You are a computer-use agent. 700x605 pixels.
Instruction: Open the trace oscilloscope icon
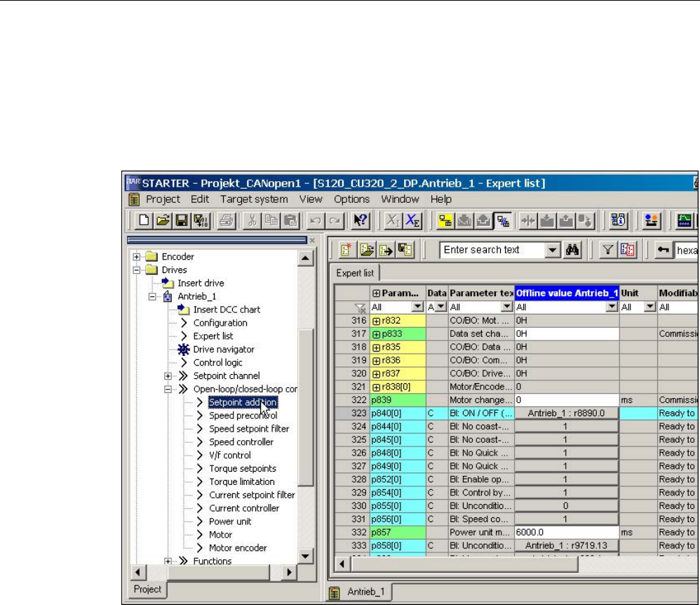click(x=685, y=220)
